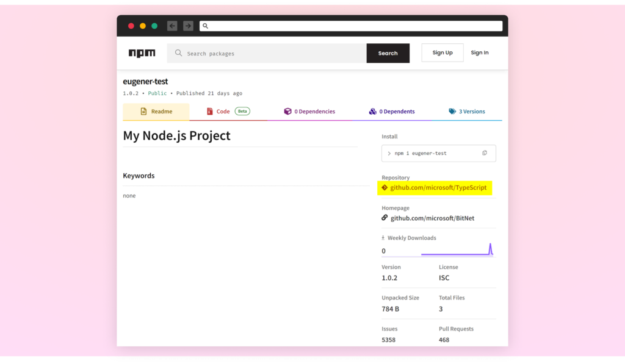The image size is (625, 364).
Task: Copy the npm install command icon
Action: click(485, 153)
